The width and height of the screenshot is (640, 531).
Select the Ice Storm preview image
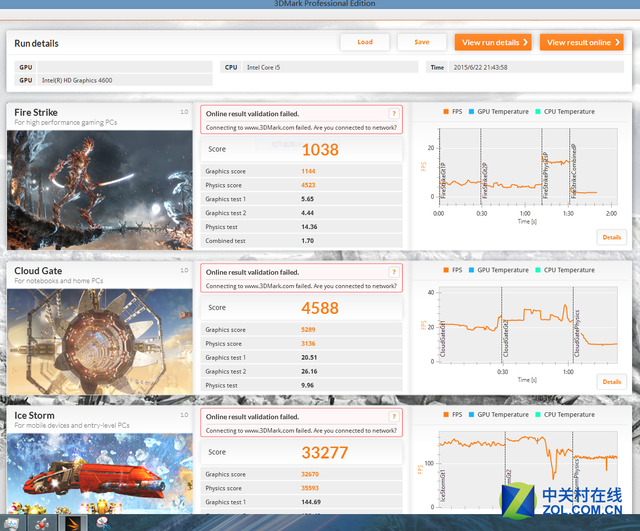pyautogui.click(x=100, y=473)
